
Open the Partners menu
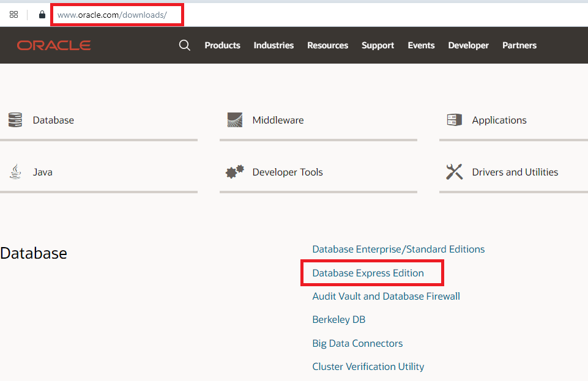519,45
